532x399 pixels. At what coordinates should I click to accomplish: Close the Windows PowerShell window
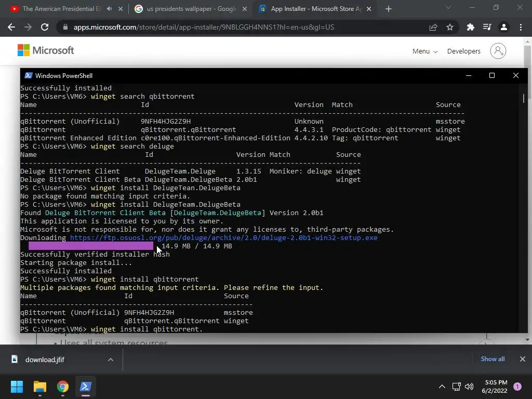coord(516,75)
